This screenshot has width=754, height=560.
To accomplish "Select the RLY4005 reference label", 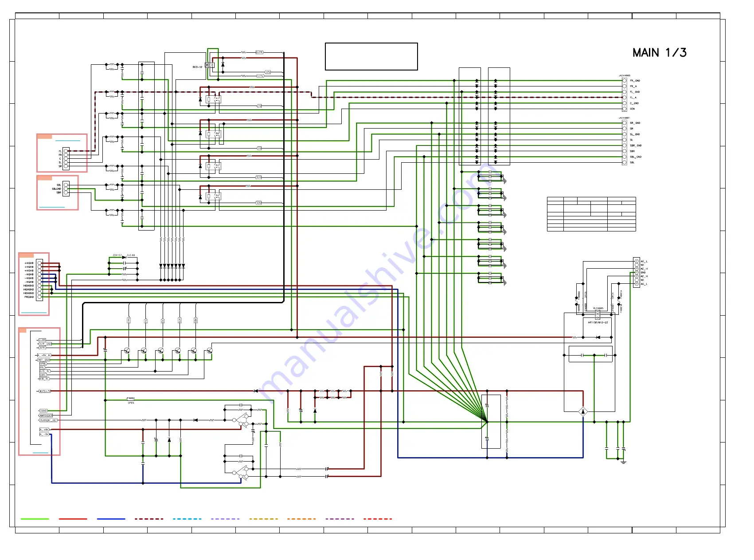I will pos(598,309).
